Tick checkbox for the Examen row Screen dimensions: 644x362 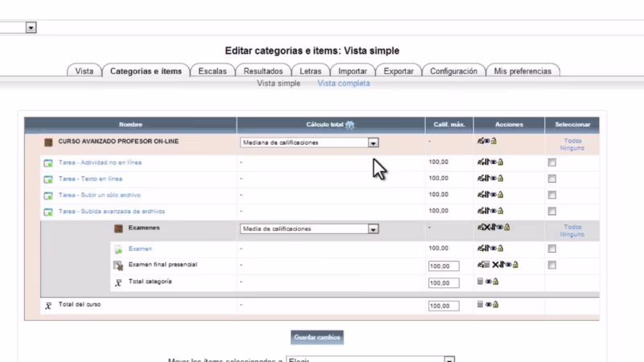click(x=552, y=249)
